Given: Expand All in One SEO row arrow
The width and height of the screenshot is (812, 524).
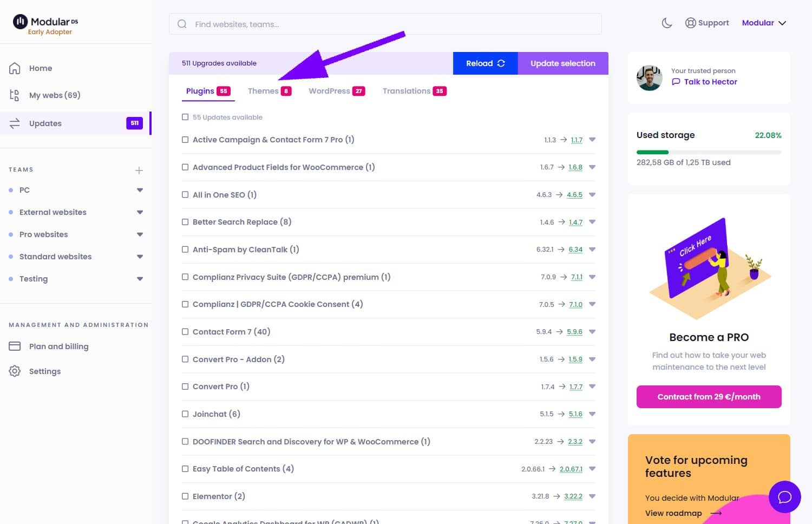Looking at the screenshot, I should [592, 194].
